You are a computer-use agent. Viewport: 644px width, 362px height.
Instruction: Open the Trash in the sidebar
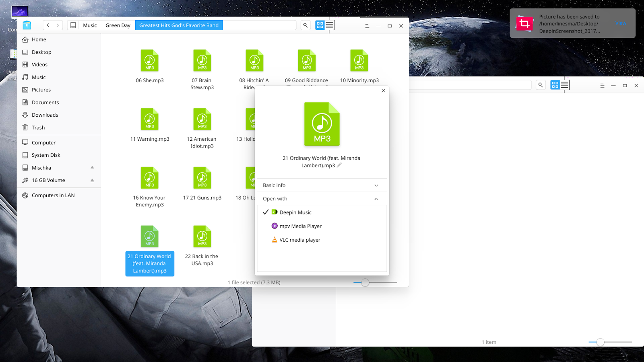39,128
